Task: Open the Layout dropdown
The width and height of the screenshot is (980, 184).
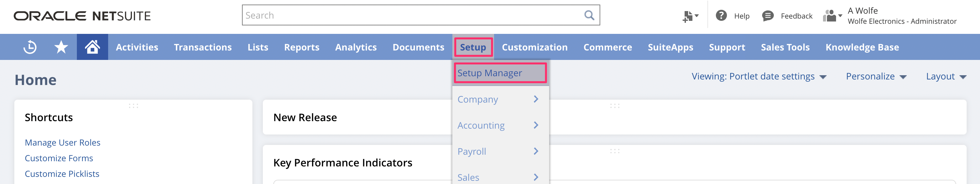Action: click(x=945, y=77)
